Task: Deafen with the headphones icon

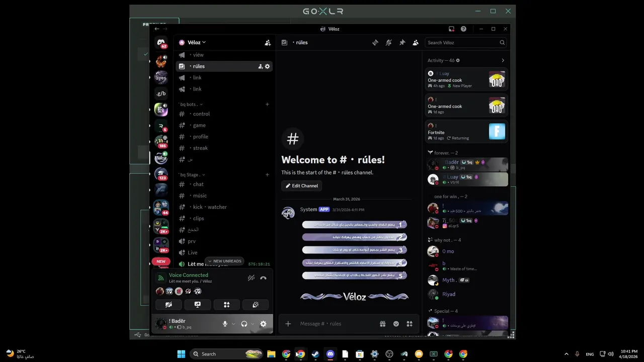Action: pyautogui.click(x=244, y=324)
